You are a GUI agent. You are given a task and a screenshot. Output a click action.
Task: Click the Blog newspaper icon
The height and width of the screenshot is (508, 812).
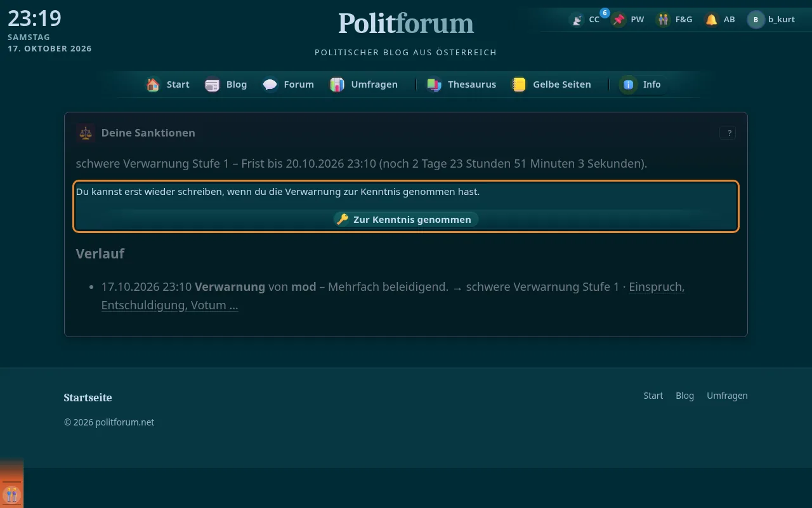click(213, 84)
